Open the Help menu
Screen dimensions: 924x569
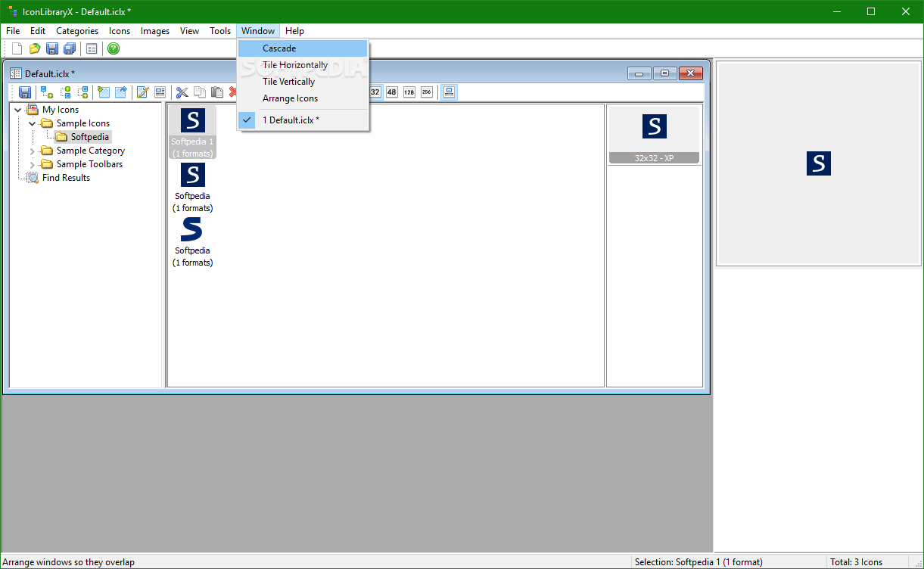tap(294, 31)
